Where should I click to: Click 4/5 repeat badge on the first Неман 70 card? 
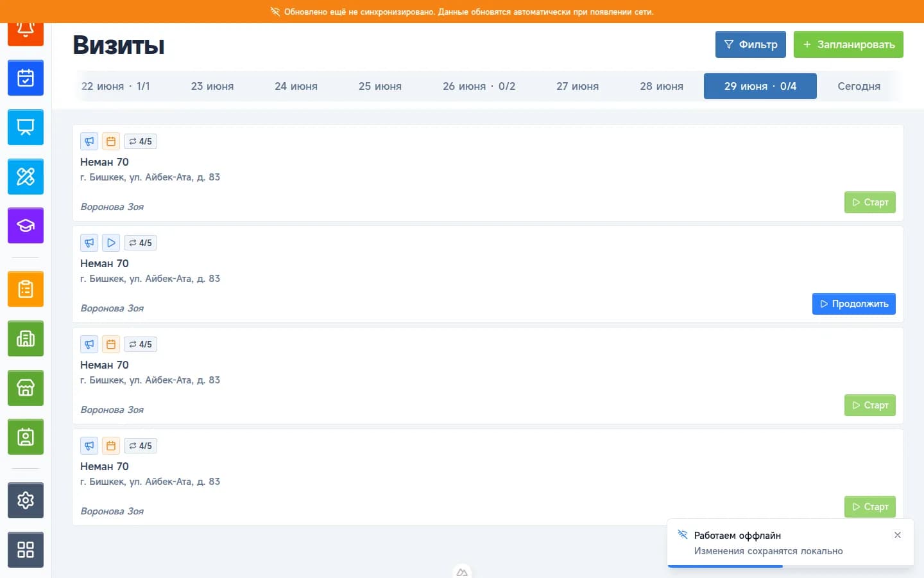pos(141,141)
